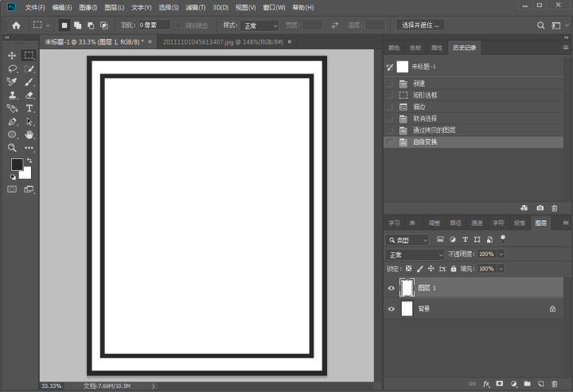Select the Pen tool
Screen dimensions: 573x392
(x=12, y=122)
